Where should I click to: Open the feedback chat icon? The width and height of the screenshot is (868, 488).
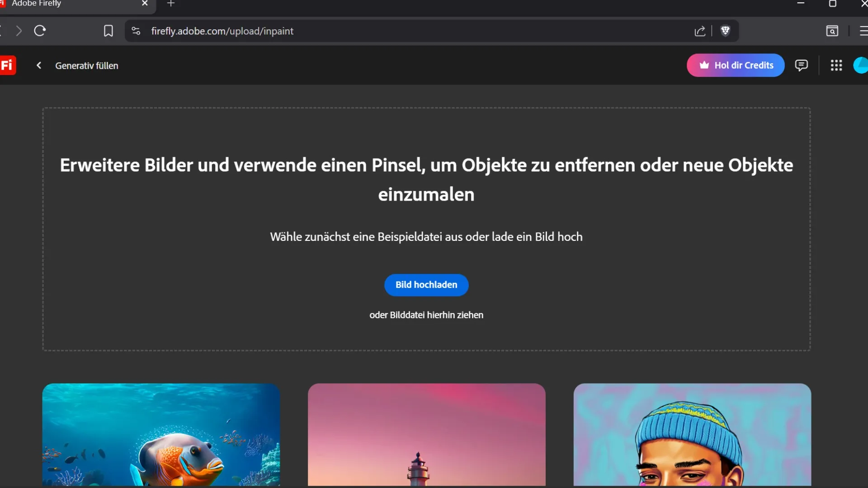coord(801,66)
